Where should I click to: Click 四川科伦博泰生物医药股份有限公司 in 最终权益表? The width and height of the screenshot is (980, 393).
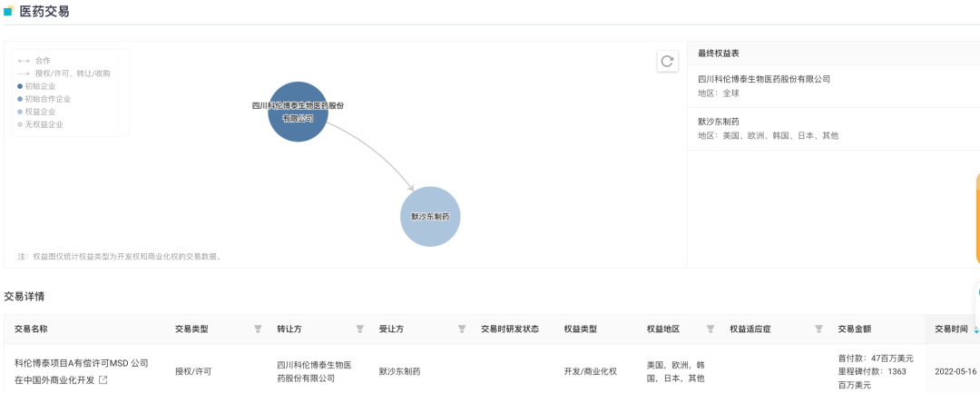pyautogui.click(x=764, y=79)
